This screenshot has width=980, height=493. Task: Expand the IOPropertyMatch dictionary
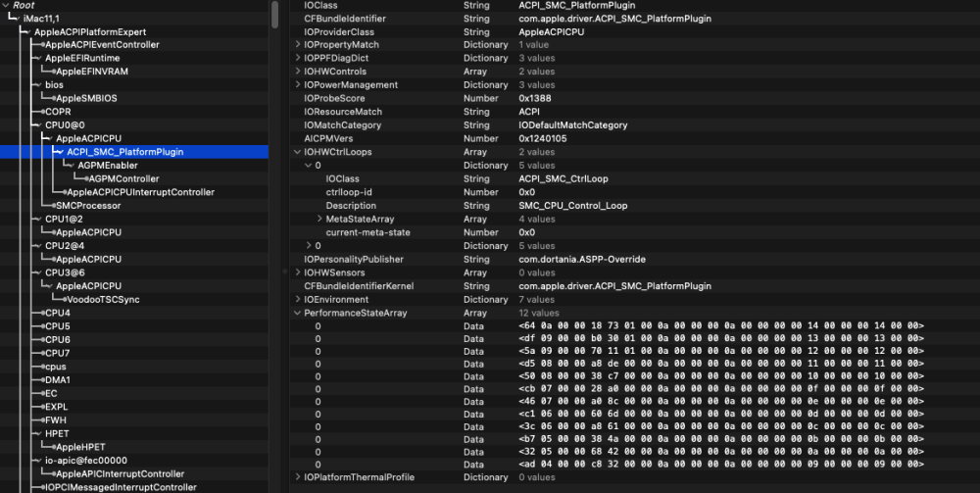point(298,45)
